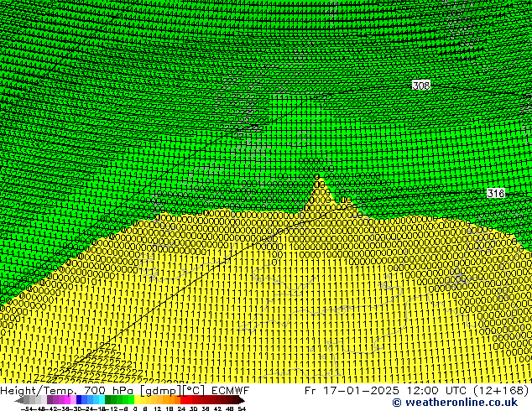Click the '24' value label on color scale
The image size is (532, 411).
point(181,408)
